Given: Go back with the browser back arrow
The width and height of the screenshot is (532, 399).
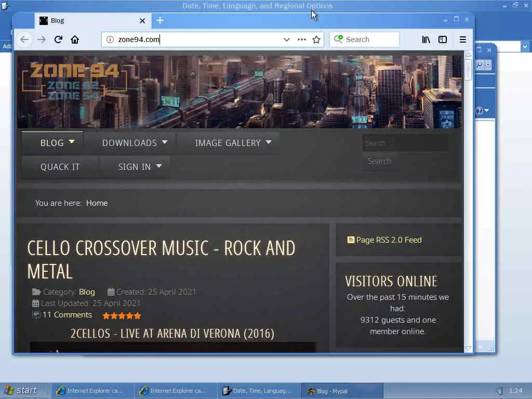Looking at the screenshot, I should 24,39.
